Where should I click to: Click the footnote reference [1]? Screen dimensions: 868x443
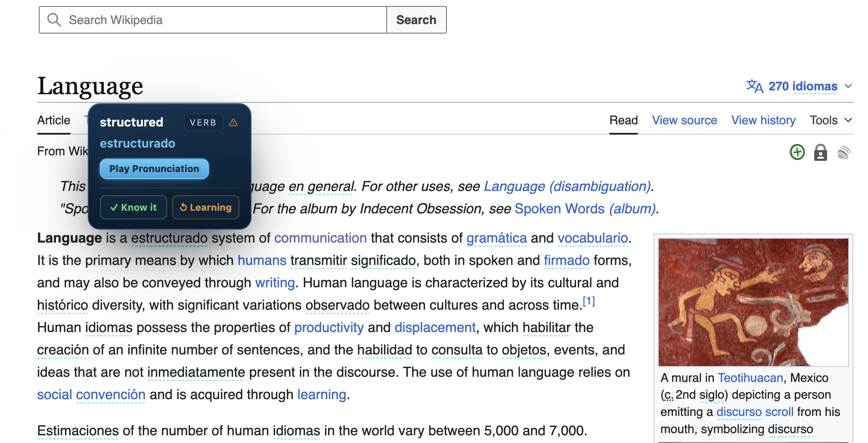(589, 301)
